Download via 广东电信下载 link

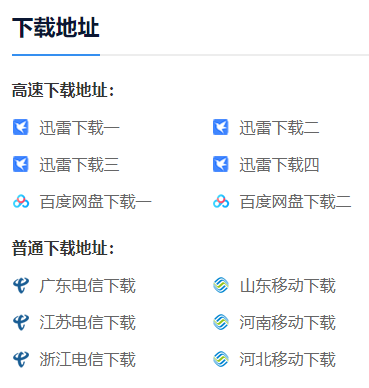coord(88,286)
